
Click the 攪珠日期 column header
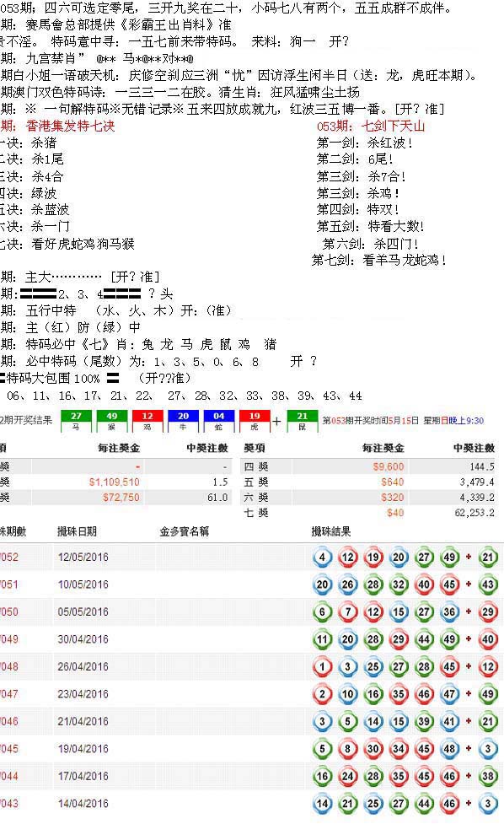[78, 531]
